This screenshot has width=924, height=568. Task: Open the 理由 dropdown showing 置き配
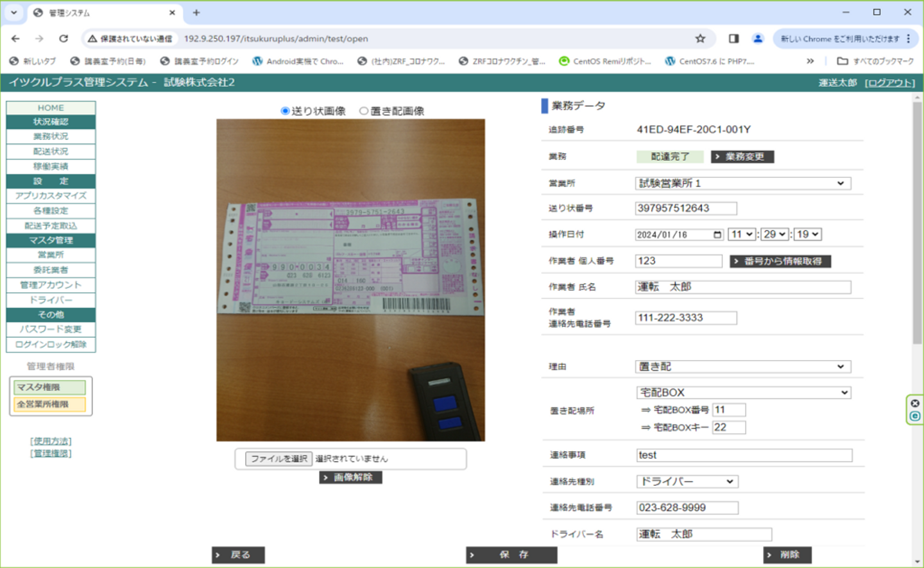coord(743,366)
